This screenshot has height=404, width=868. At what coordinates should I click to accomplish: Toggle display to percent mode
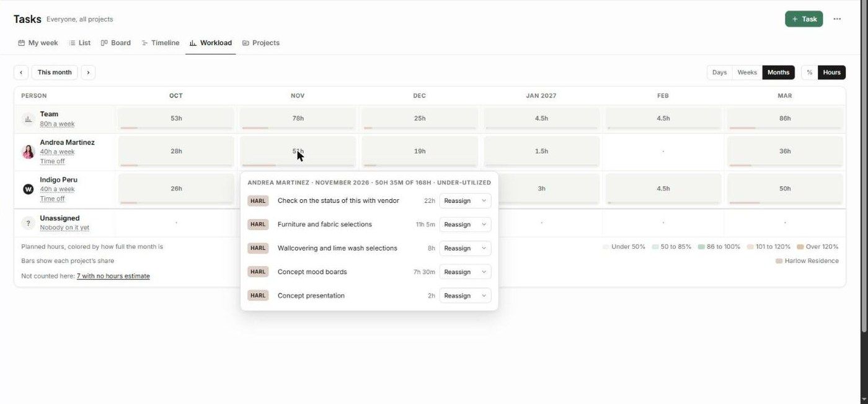click(809, 73)
